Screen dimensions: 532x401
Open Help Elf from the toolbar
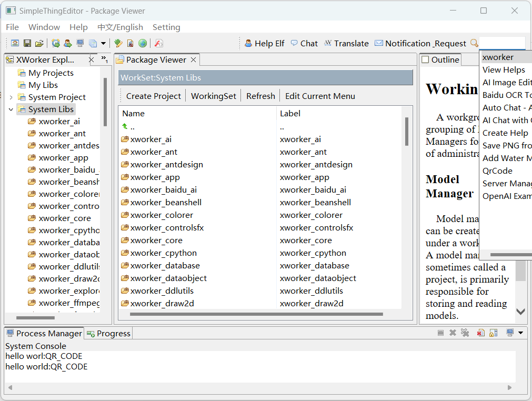point(264,44)
